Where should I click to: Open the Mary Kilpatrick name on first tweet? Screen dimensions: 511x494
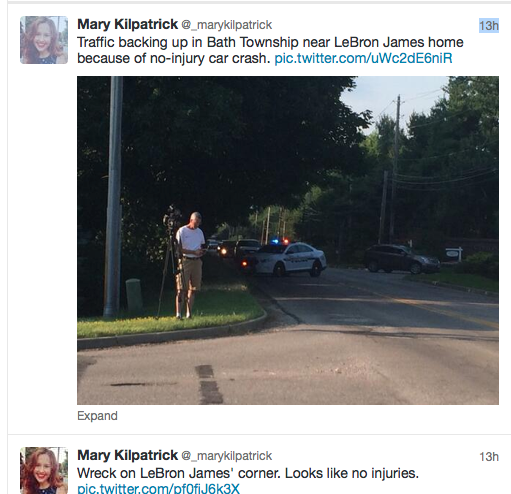[x=127, y=24]
